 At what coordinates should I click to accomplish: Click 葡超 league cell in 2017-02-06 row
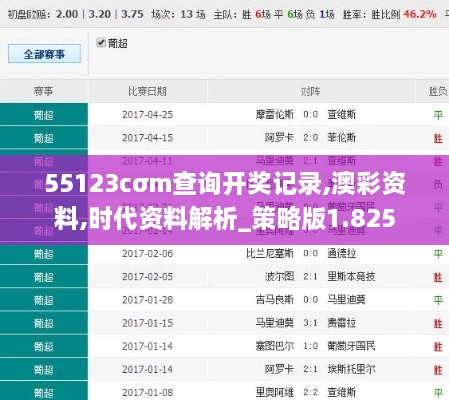(44, 254)
